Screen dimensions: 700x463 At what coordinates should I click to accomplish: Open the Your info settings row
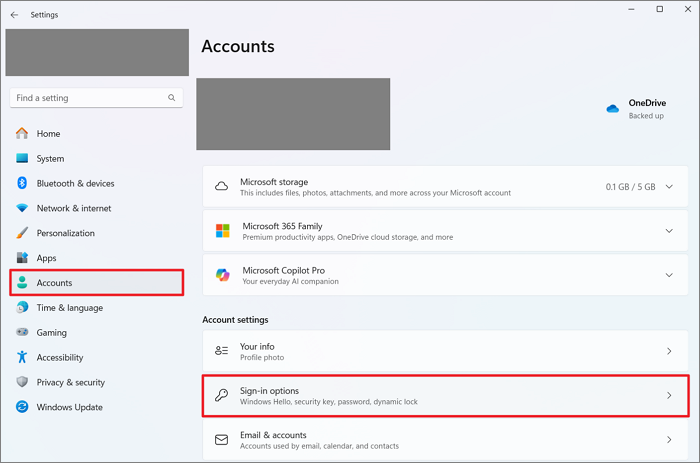(444, 351)
